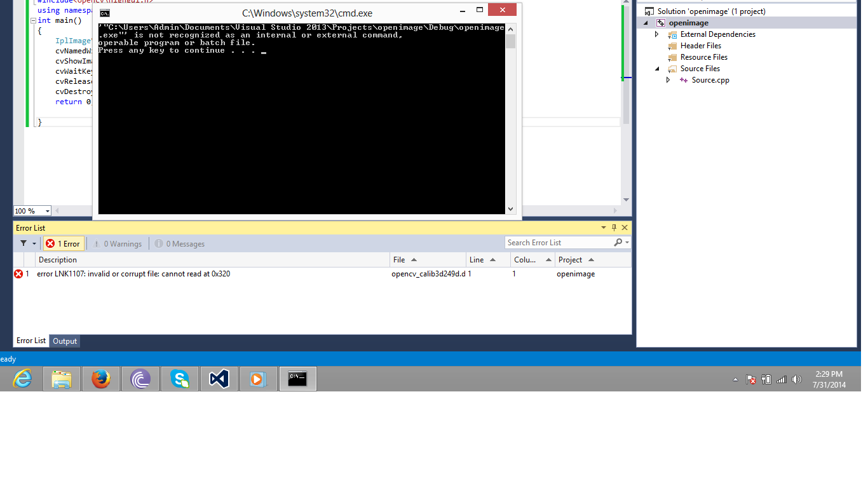
Task: Show hidden system tray icons arrow
Action: 736,379
